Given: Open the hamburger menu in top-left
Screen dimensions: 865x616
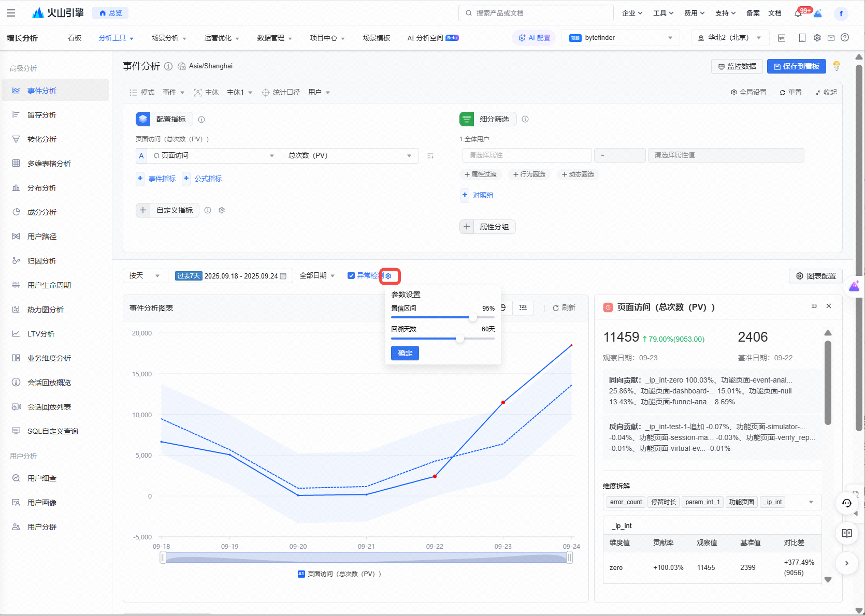Looking at the screenshot, I should click(11, 13).
